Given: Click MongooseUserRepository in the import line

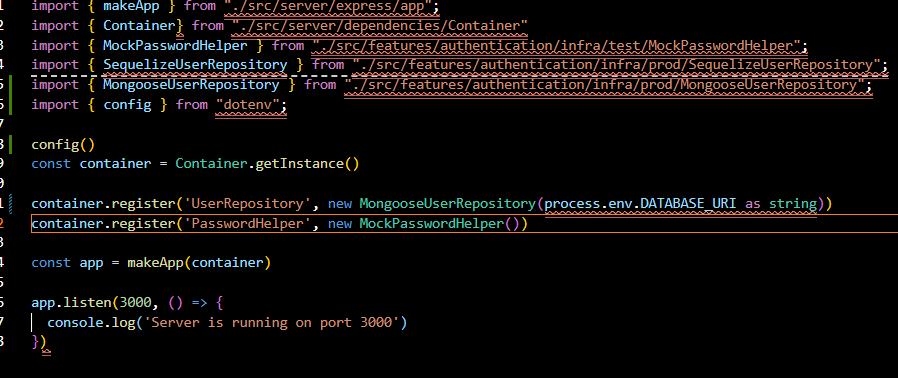Looking at the screenshot, I should click(191, 85).
